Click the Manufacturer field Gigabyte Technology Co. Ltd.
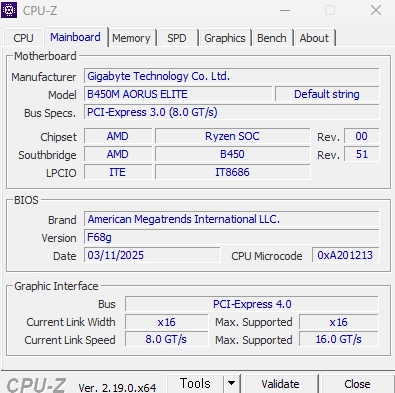The height and width of the screenshot is (393, 395). [232, 76]
